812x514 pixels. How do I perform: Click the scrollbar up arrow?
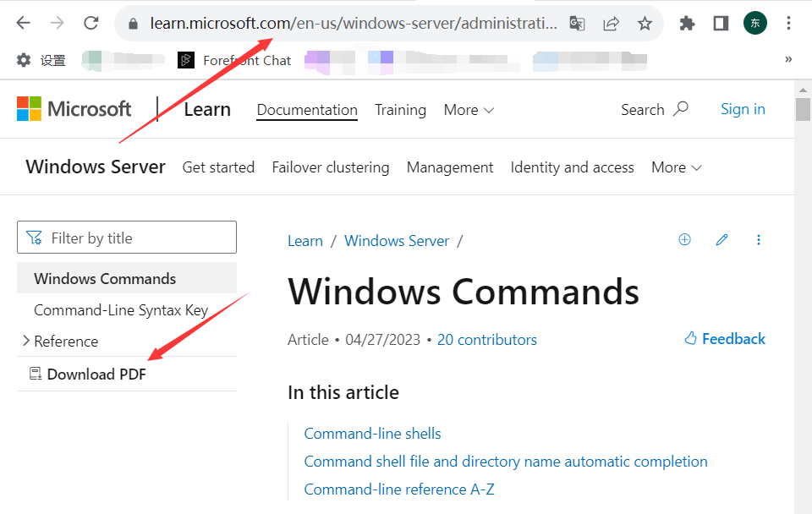(x=804, y=90)
